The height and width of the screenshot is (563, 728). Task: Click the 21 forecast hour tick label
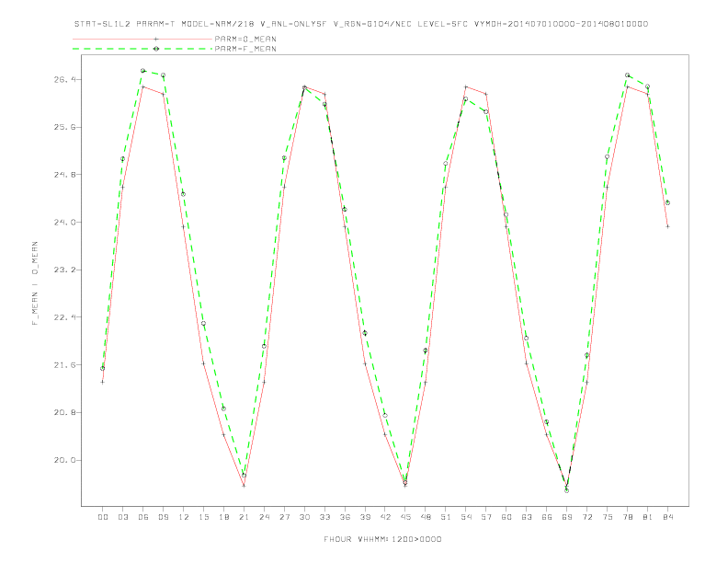pos(244,517)
